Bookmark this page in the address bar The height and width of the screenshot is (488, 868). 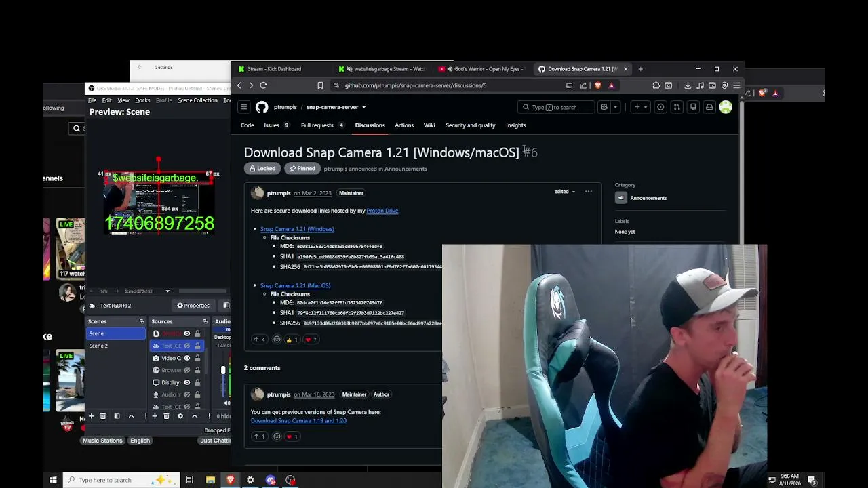320,85
